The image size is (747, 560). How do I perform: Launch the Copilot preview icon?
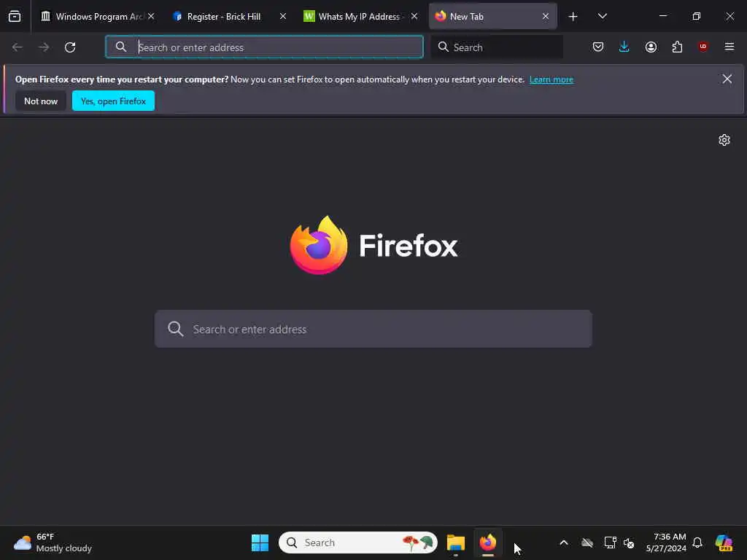(x=724, y=542)
